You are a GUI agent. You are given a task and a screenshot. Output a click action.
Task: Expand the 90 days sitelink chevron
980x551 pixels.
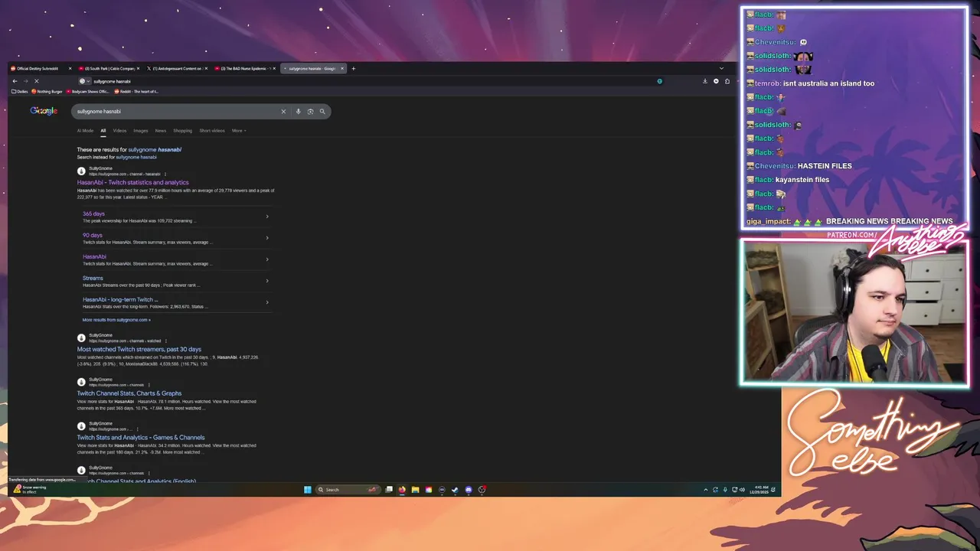point(267,238)
